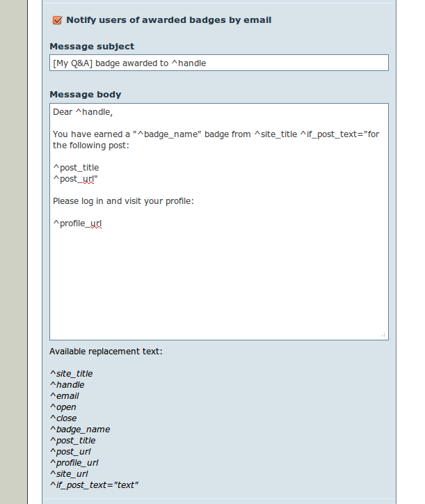Click the "Dear ^handle," line in the body
Screen dimensions: 425x504
tap(82, 111)
